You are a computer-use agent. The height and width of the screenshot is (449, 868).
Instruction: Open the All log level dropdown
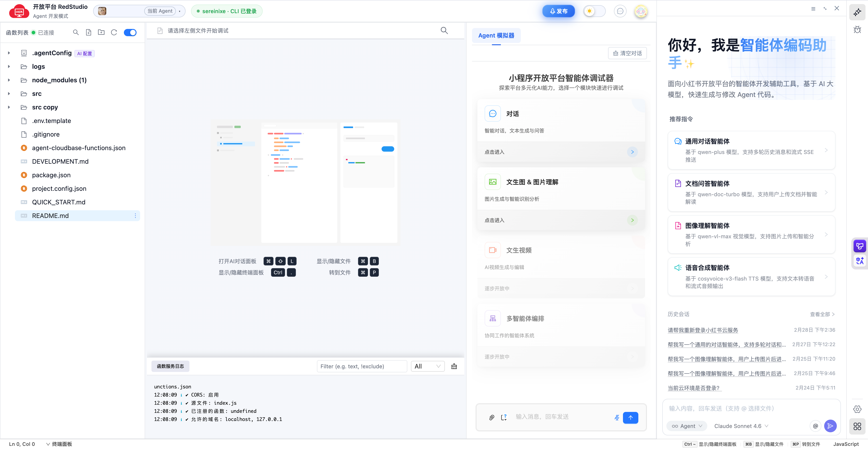coord(427,366)
